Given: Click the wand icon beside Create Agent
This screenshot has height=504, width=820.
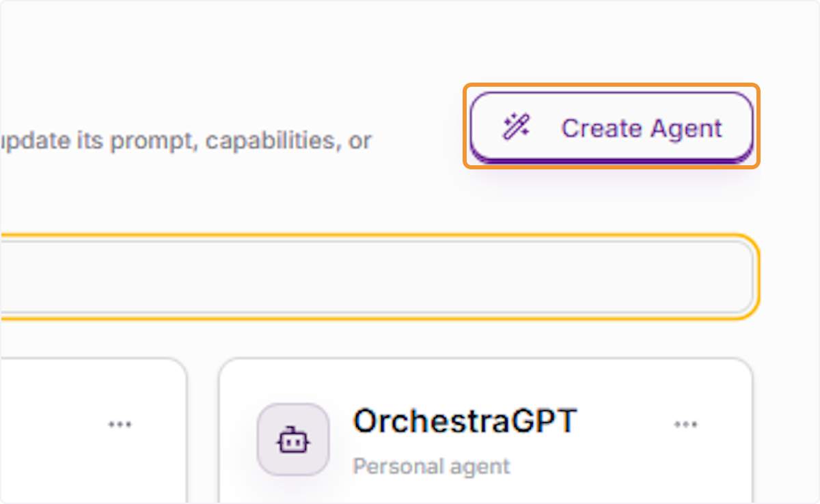Looking at the screenshot, I should click(x=515, y=127).
